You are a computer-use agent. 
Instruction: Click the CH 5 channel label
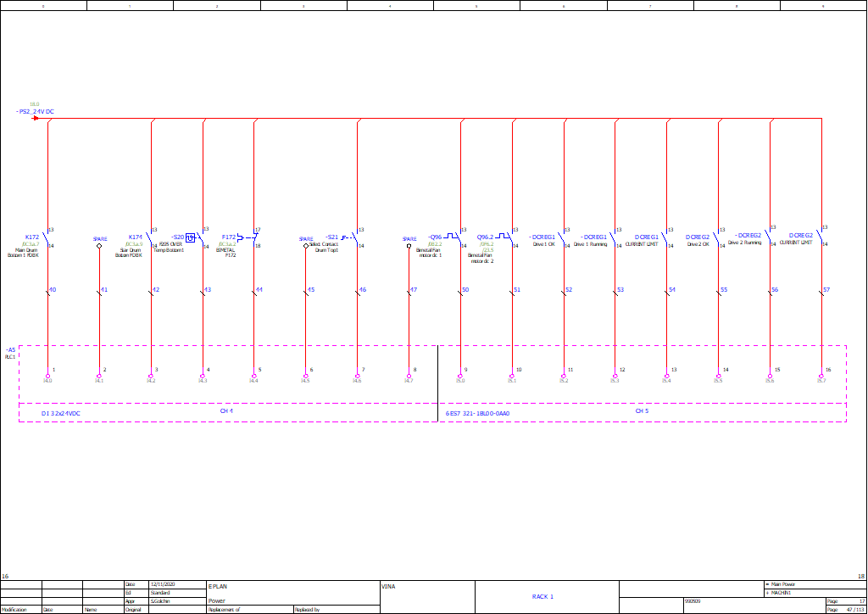click(642, 411)
